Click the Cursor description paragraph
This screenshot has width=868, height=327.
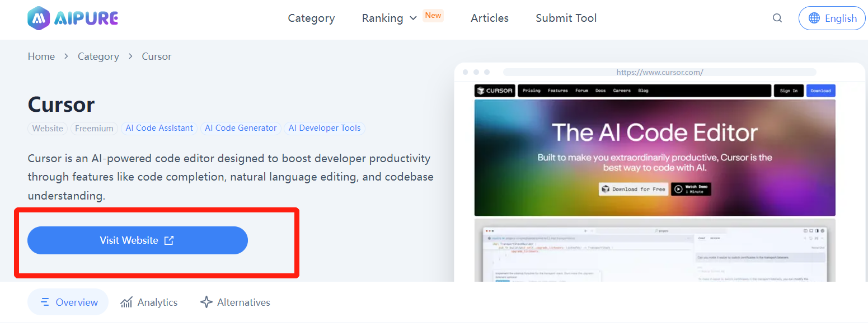pos(231,177)
